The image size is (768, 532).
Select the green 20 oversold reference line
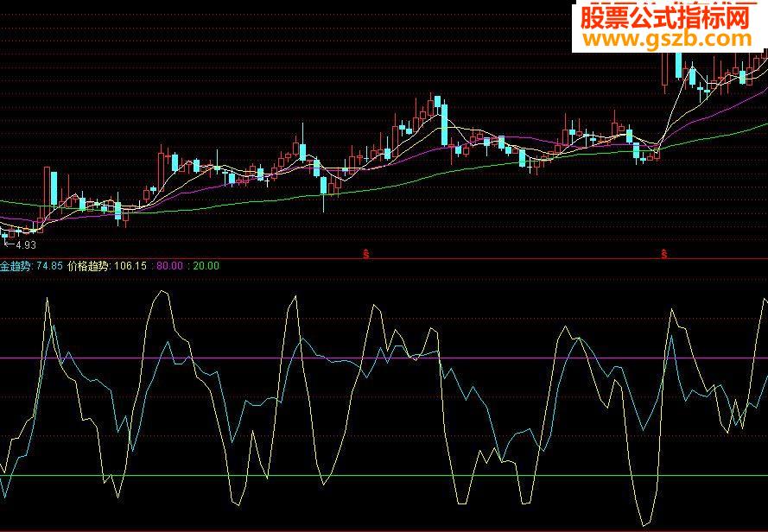pos(384,476)
